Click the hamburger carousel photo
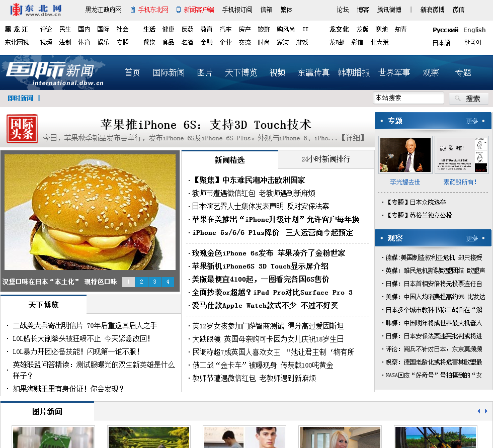This screenshot has width=493, height=448. tap(90, 212)
